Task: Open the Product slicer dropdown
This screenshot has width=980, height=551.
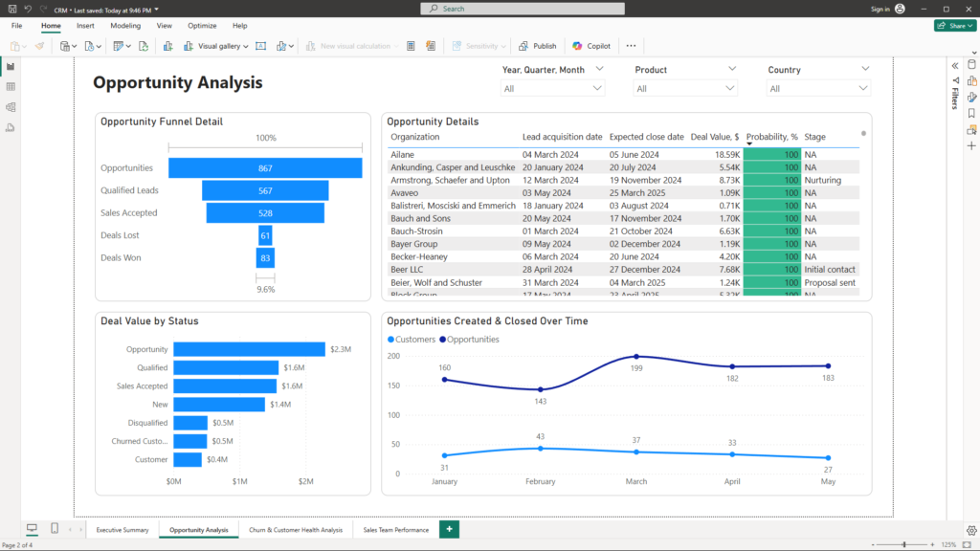Action: (685, 89)
